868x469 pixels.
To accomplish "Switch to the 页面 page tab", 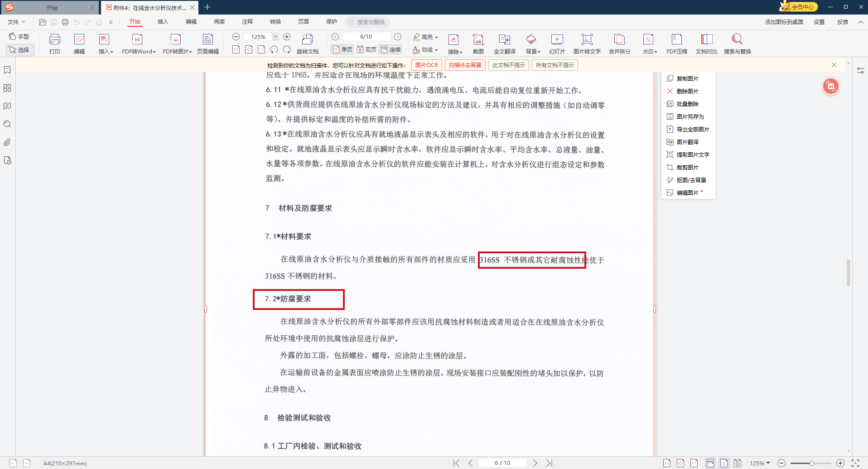I will click(x=304, y=22).
